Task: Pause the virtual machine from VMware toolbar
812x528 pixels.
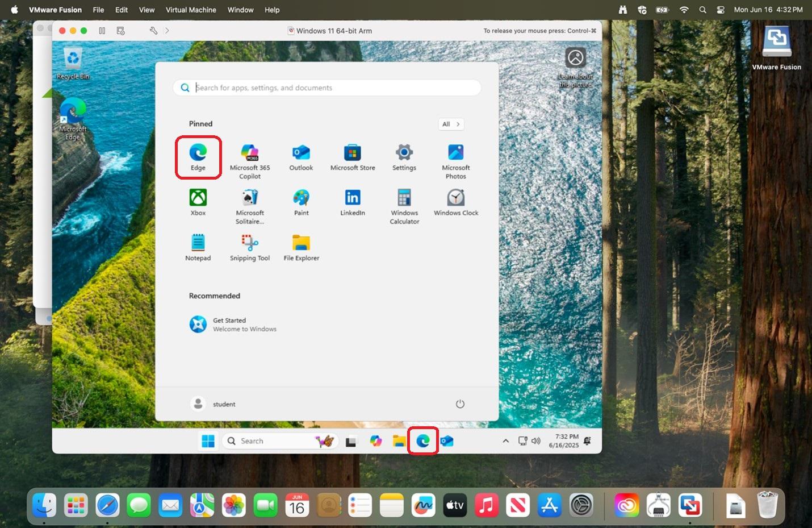Action: point(102,31)
